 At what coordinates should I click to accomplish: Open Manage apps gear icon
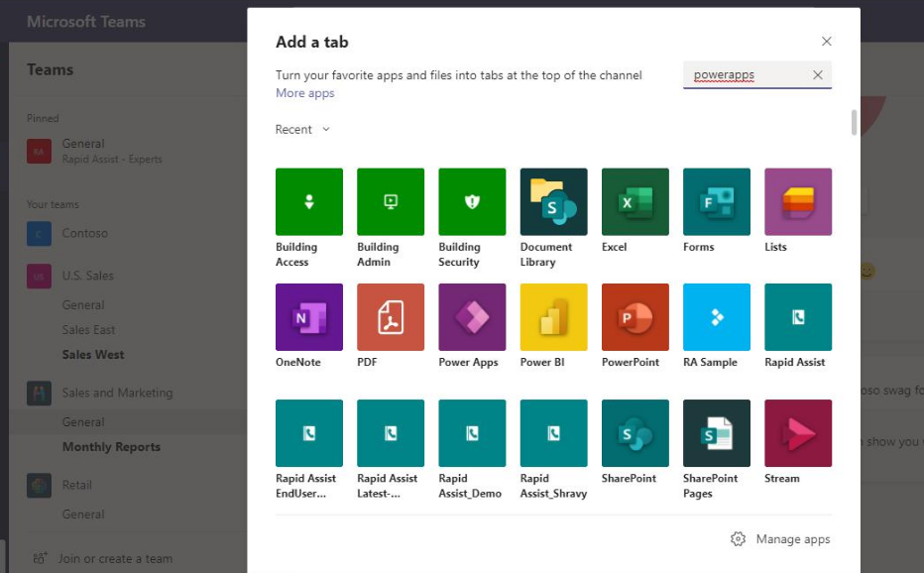(x=738, y=539)
